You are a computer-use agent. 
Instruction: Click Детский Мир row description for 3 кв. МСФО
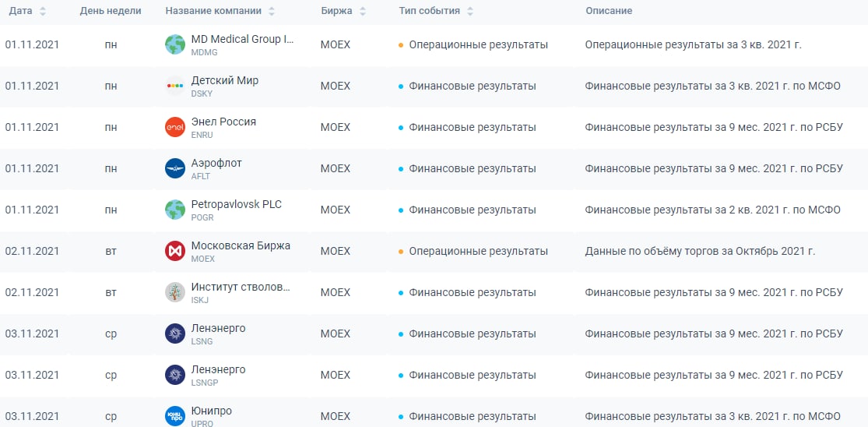point(712,86)
